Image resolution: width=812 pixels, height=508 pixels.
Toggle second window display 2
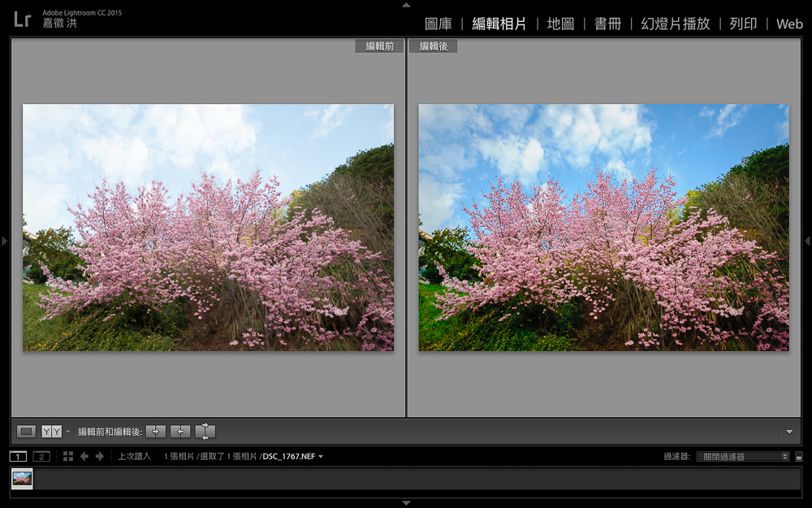[x=41, y=457]
